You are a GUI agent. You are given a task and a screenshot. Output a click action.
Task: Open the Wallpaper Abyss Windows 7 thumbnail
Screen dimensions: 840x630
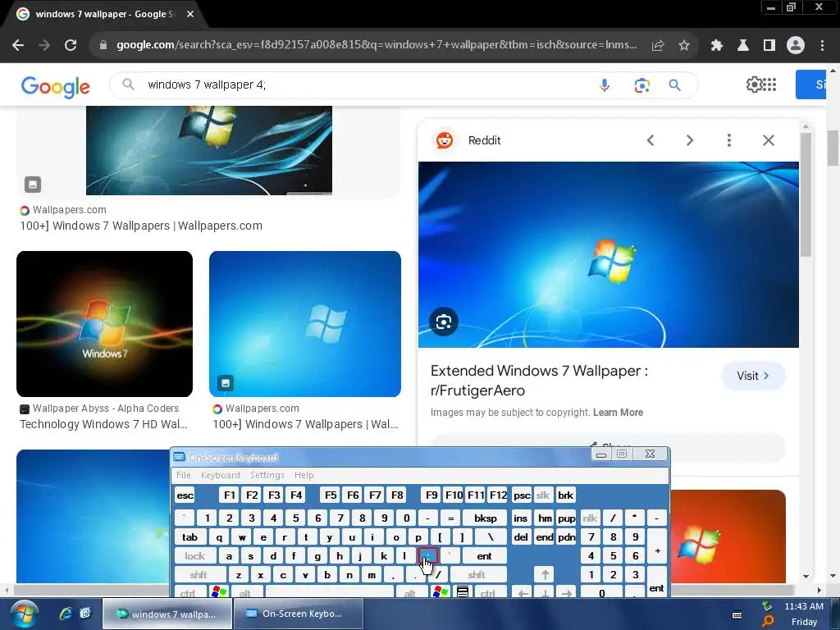pyautogui.click(x=104, y=323)
